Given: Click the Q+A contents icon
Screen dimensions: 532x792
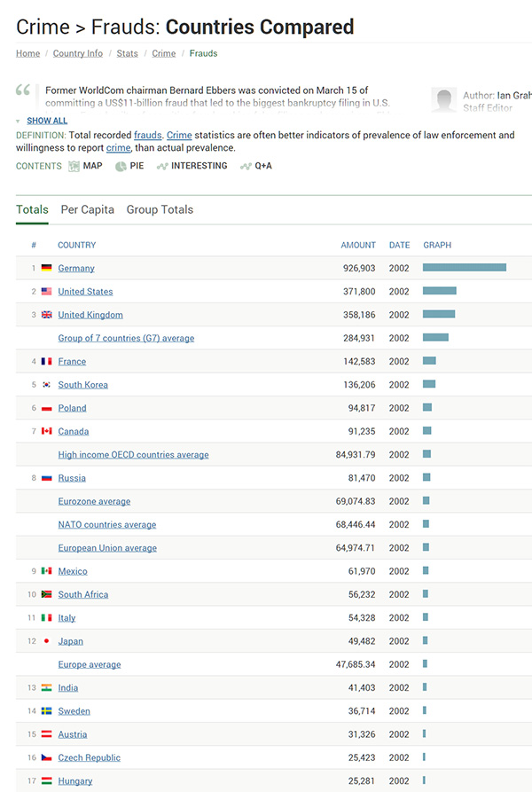Looking at the screenshot, I should (246, 167).
